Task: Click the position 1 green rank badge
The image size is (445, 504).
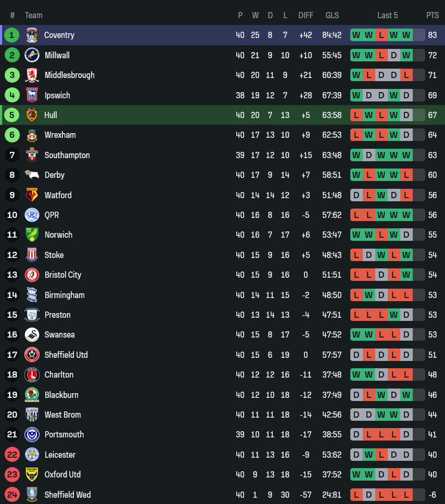Action: 12,35
